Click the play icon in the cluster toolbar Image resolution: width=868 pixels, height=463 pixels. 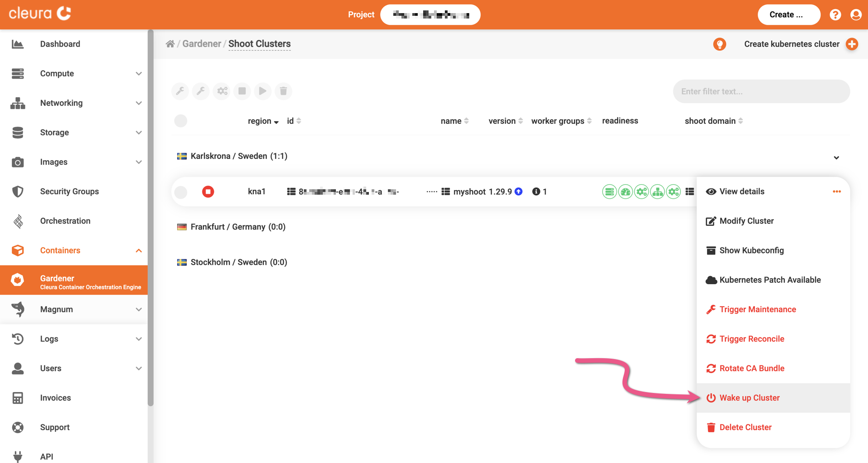pyautogui.click(x=263, y=91)
